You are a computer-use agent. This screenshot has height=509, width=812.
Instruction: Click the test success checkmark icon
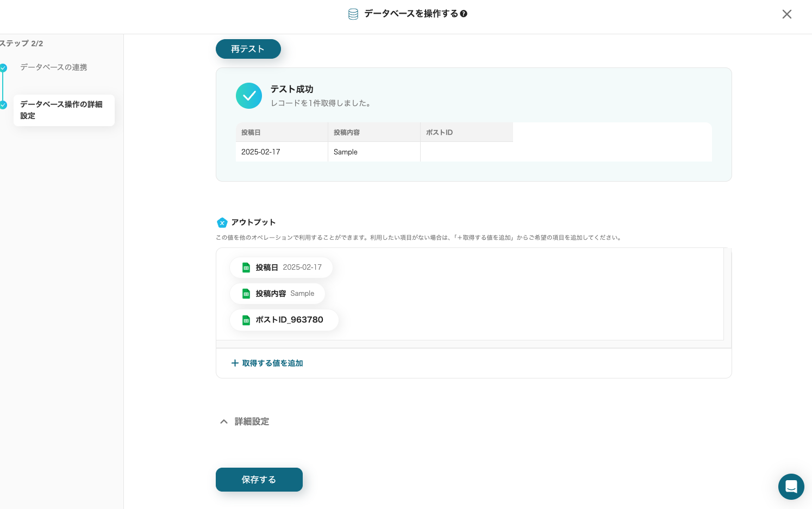[x=249, y=96]
